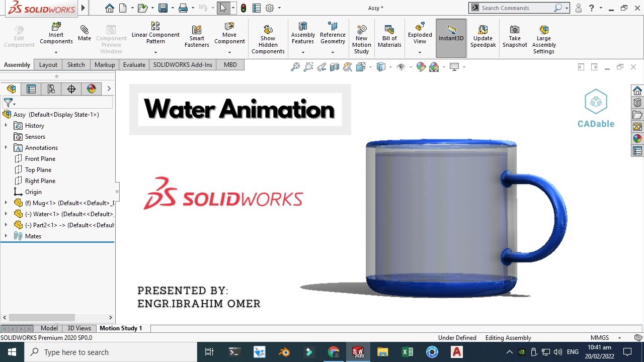Expand the History folder
Image resolution: width=644 pixels, height=362 pixels.
click(x=6, y=126)
